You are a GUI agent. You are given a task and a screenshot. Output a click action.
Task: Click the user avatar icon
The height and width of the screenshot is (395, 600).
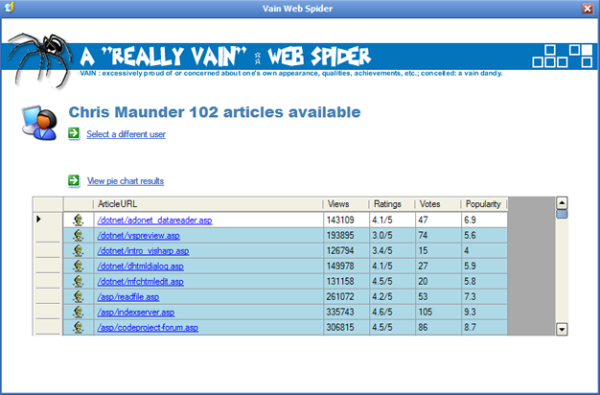(x=40, y=122)
